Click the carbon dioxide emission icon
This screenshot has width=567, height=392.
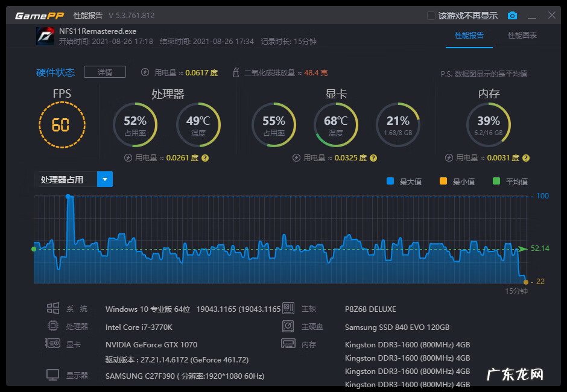pos(236,72)
